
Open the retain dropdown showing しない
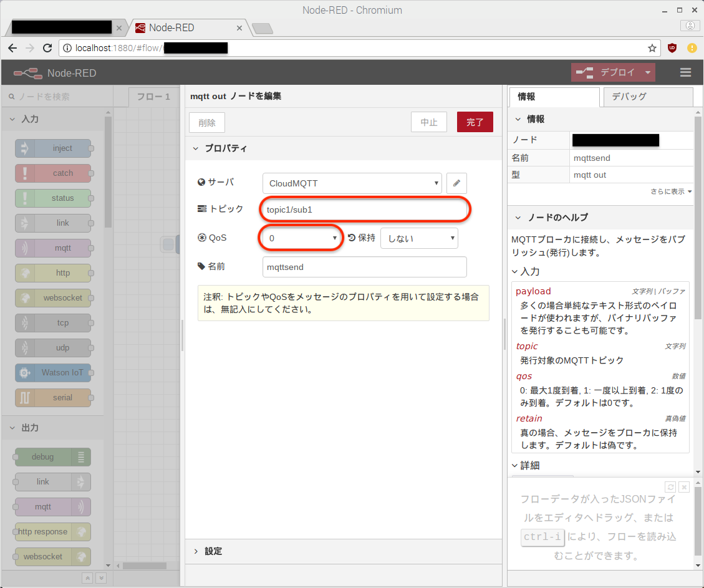[419, 238]
